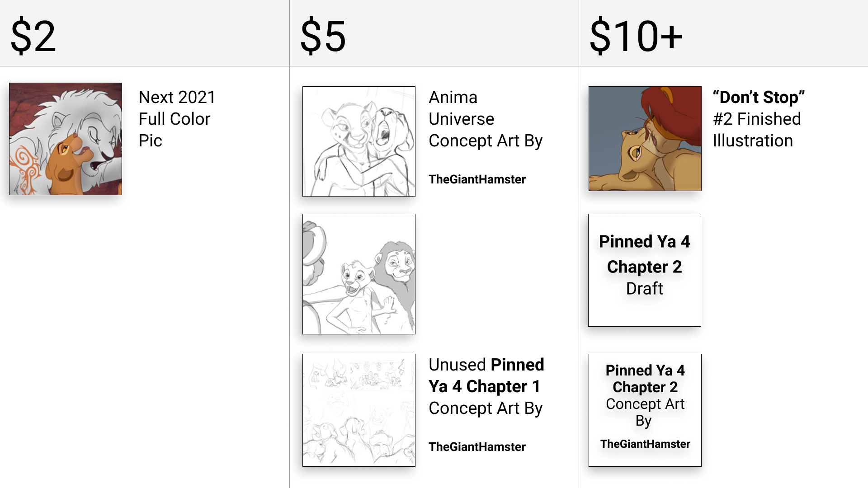
Task: Click TheGiantHamster inside Chapter 2 Concept Art card
Action: pos(645,444)
